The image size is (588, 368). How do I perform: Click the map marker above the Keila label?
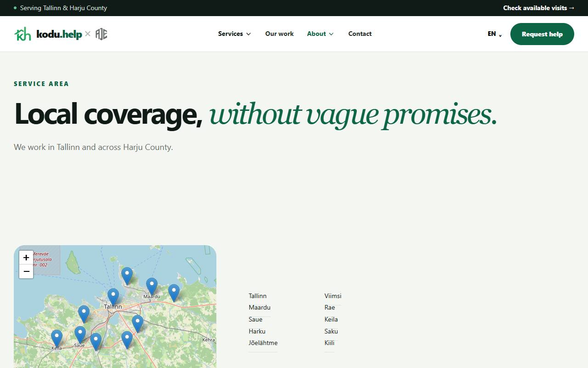point(57,338)
